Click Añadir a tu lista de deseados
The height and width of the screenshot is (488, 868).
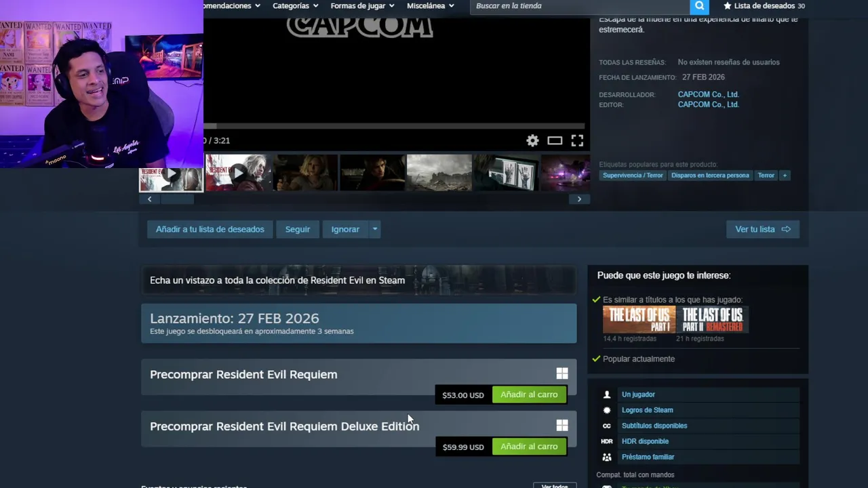(210, 229)
